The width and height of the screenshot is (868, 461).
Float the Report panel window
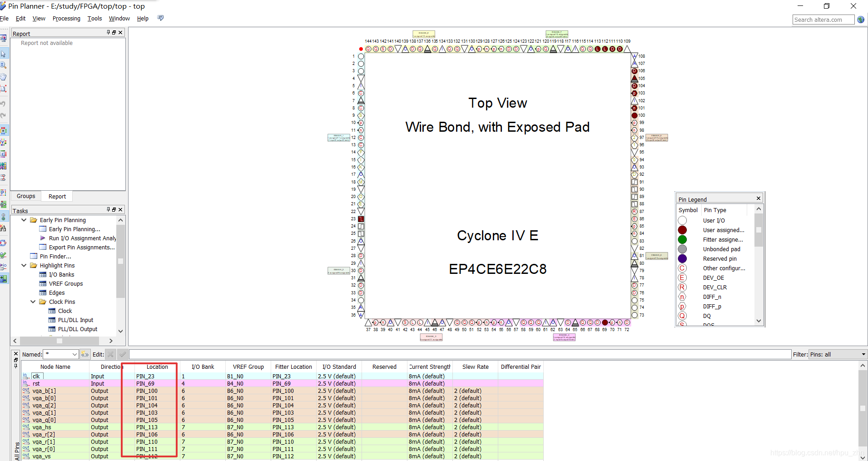tap(114, 32)
